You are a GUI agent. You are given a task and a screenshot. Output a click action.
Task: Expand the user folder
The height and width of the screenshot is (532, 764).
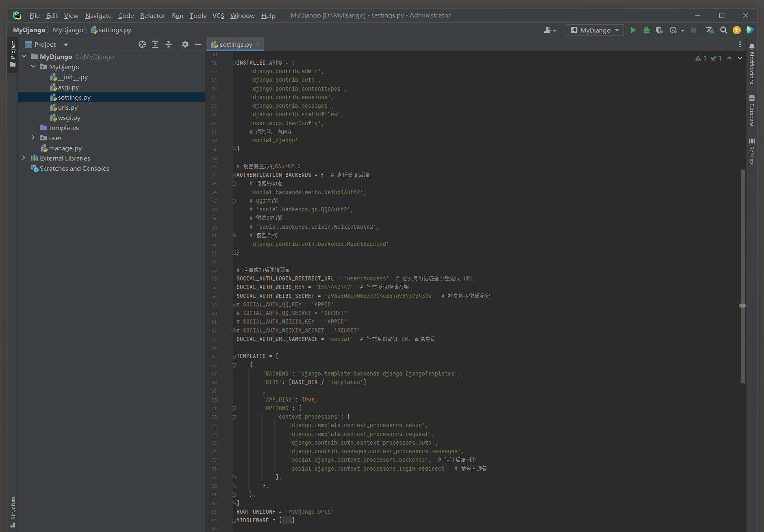(x=33, y=138)
